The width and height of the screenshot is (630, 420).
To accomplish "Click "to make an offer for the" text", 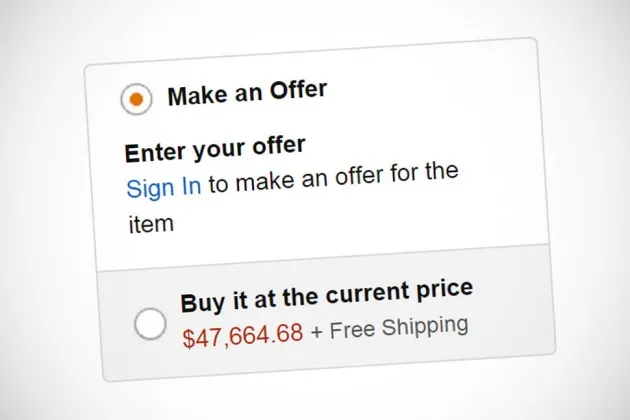I will pos(332,177).
